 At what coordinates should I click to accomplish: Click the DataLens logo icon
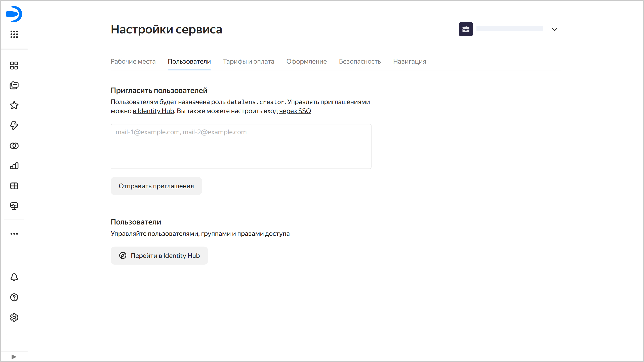coord(14,14)
